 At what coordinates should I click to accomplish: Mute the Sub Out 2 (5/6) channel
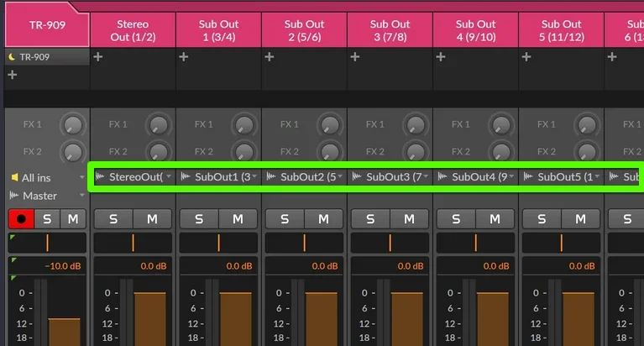(323, 218)
